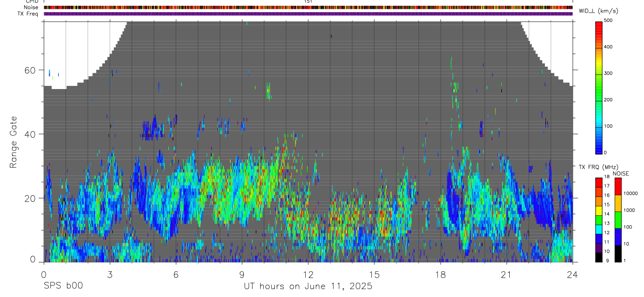Click the 1000 tick on the NOISE legend
Image resolution: width=644 pixels, height=297 pixels.
pyautogui.click(x=629, y=210)
